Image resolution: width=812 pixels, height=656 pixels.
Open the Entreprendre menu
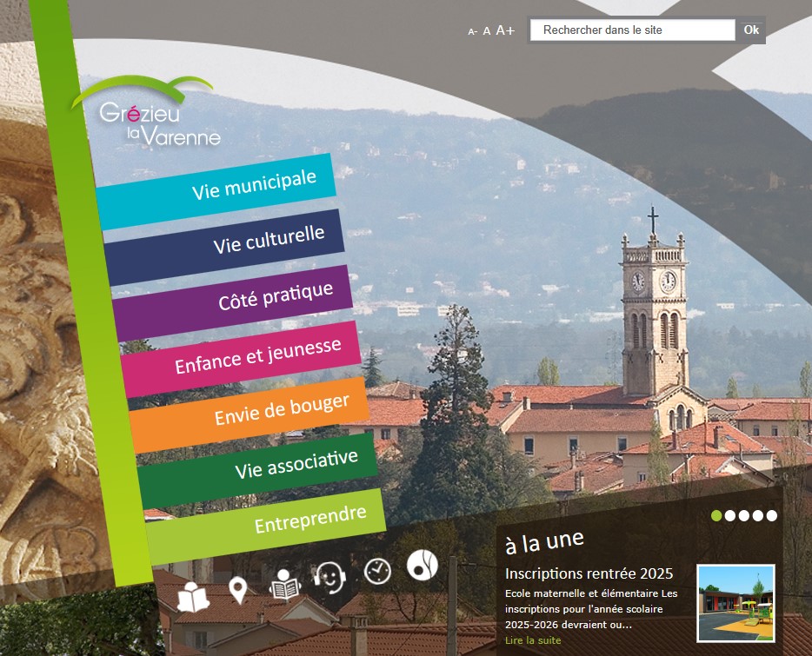tap(266, 527)
